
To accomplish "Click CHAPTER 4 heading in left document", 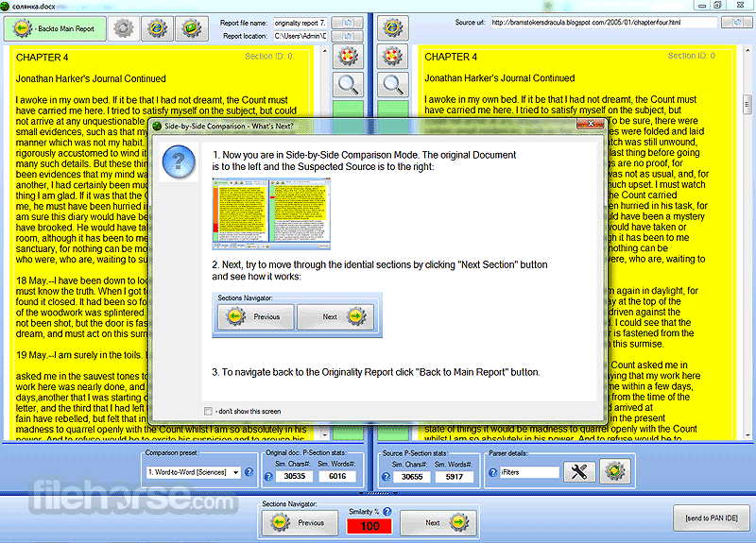I will pos(42,58).
